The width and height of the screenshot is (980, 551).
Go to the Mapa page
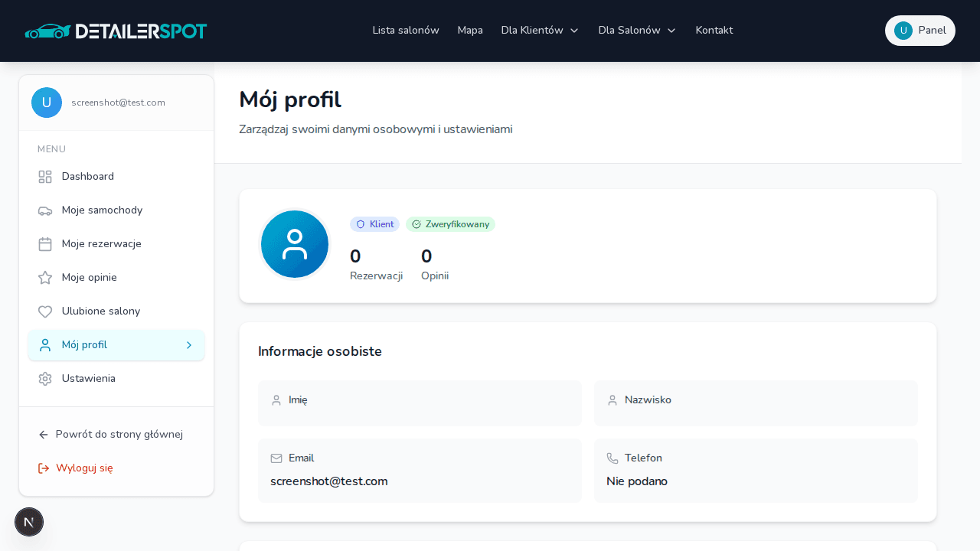click(x=470, y=31)
